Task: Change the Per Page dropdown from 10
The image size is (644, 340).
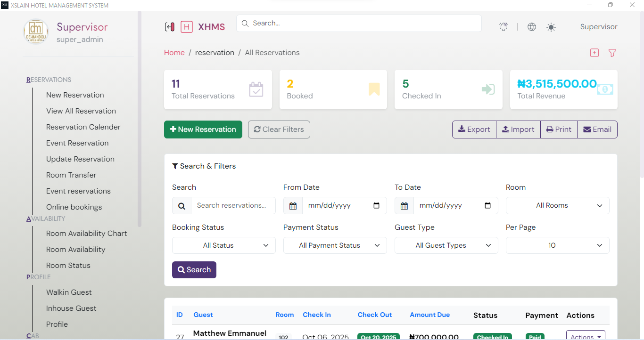Action: click(x=557, y=245)
